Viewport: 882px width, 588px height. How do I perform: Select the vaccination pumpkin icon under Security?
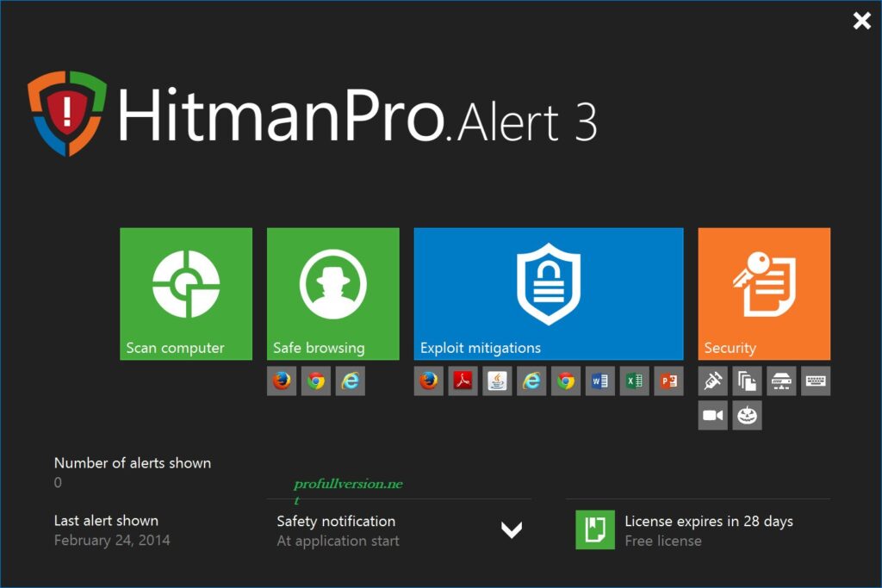(x=747, y=415)
